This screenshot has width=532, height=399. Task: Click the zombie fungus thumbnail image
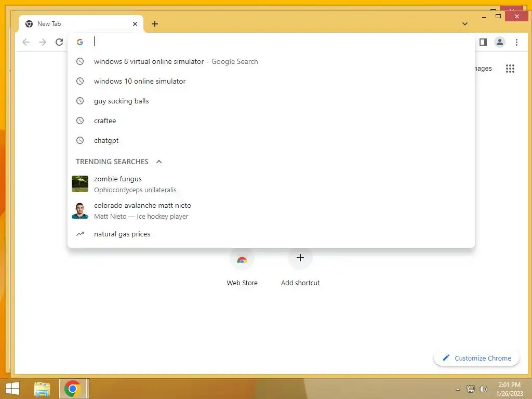click(x=80, y=184)
